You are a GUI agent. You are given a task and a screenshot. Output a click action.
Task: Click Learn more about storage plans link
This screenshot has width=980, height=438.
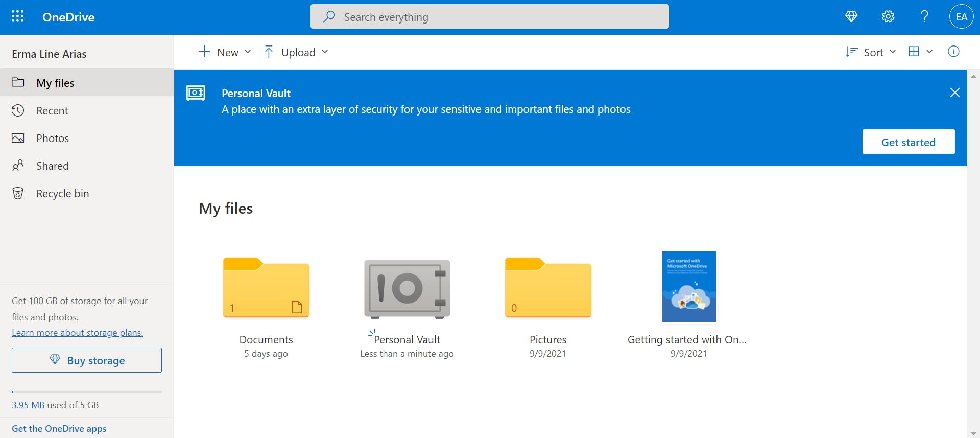[78, 333]
